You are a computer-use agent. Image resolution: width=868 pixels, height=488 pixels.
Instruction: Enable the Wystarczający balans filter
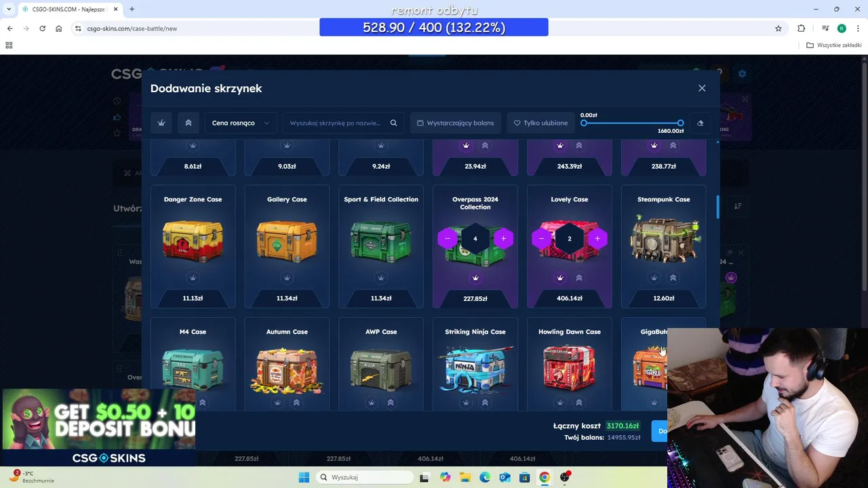click(x=456, y=123)
